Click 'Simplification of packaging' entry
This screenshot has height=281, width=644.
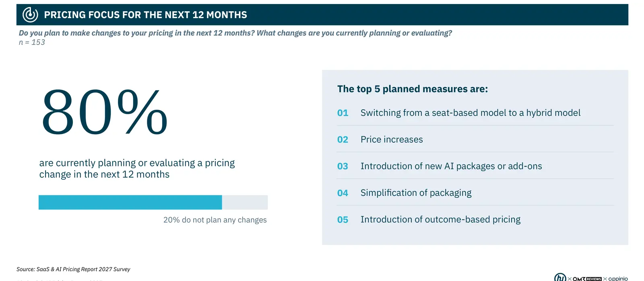click(x=416, y=193)
